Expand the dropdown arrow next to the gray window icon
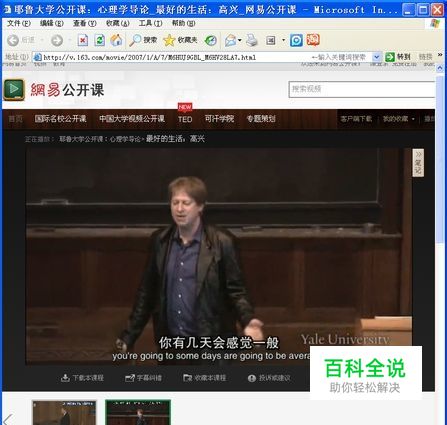Viewport: 447px width, 425px height. tap(283, 40)
